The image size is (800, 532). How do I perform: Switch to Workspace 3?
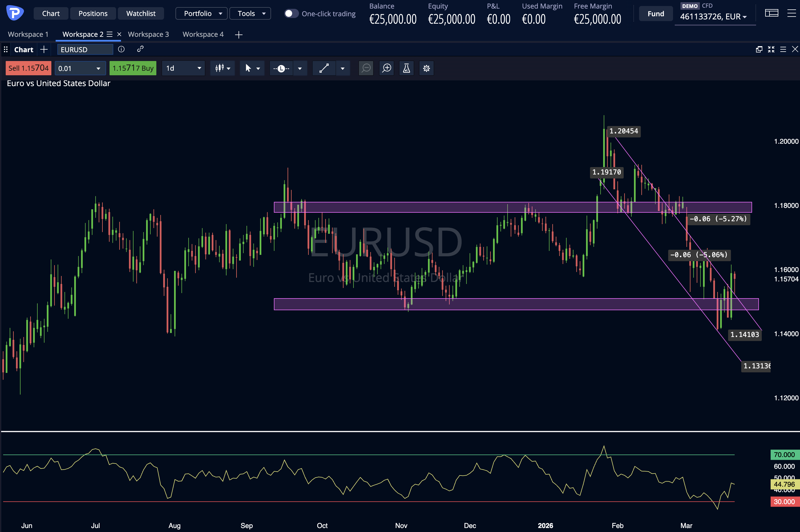(148, 34)
